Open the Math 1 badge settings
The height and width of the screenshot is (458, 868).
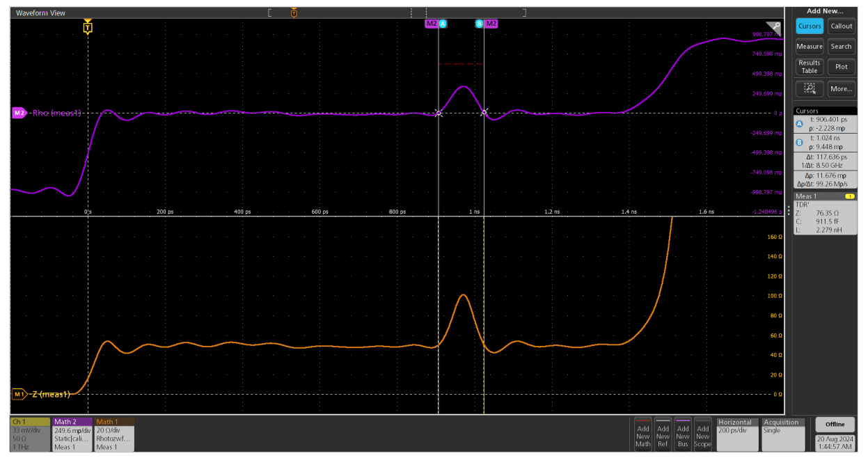pyautogui.click(x=114, y=434)
